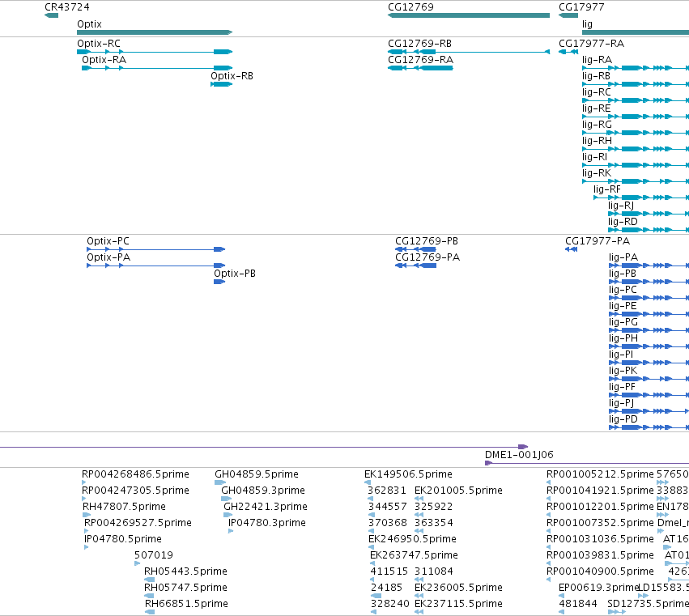689x616 pixels.
Task: Click the lig-PF protein label
Action: point(623,388)
